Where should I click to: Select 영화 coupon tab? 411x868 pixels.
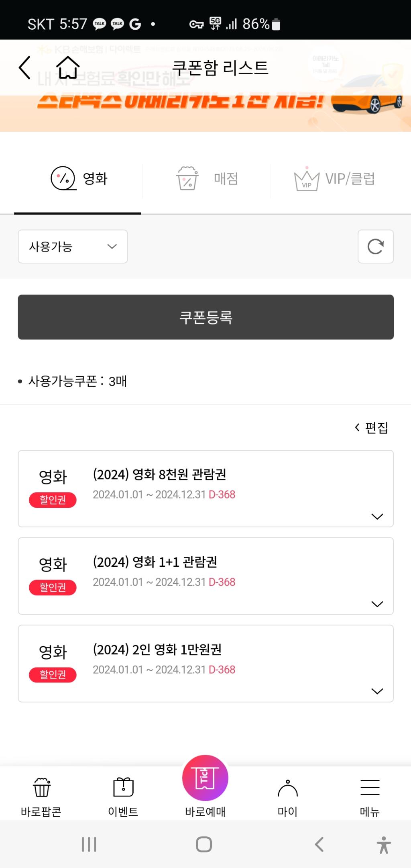tap(78, 179)
